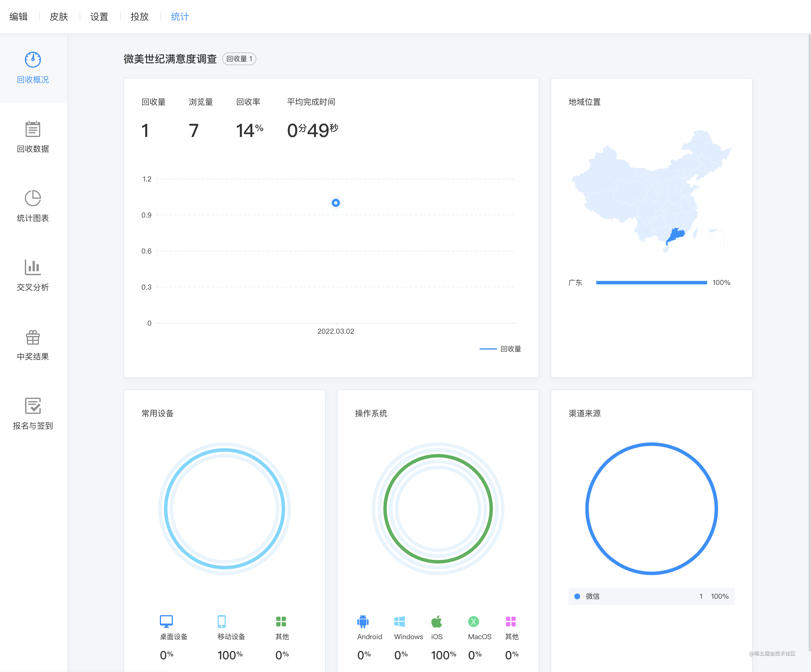Click the 桌面设备 monitor icon

tap(167, 621)
